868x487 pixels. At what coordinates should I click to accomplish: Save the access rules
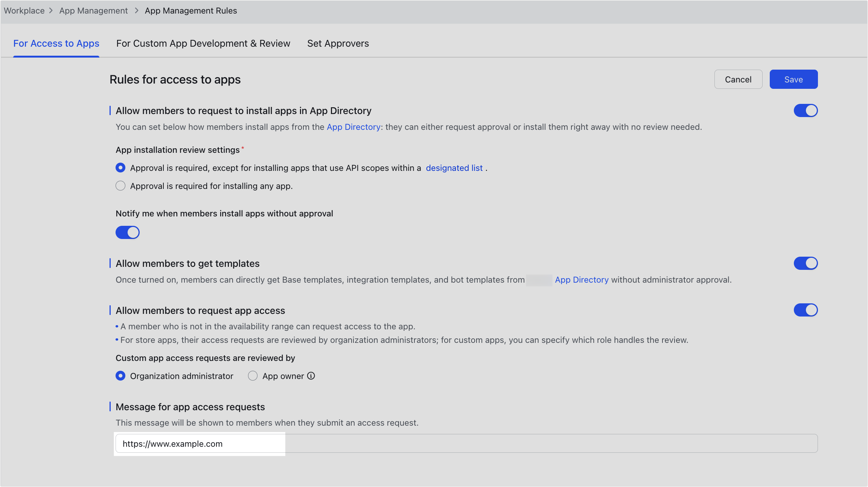pyautogui.click(x=793, y=79)
